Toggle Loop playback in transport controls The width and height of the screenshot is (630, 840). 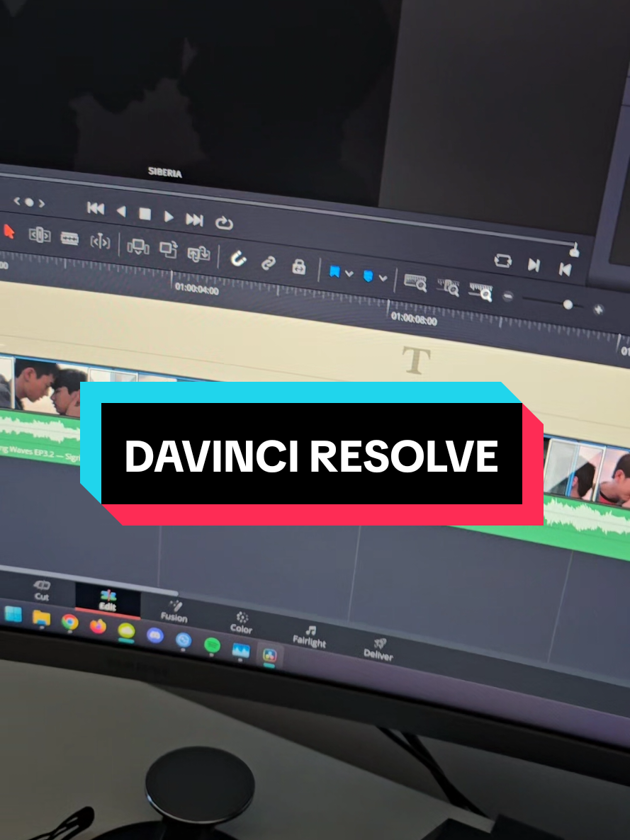point(224,222)
